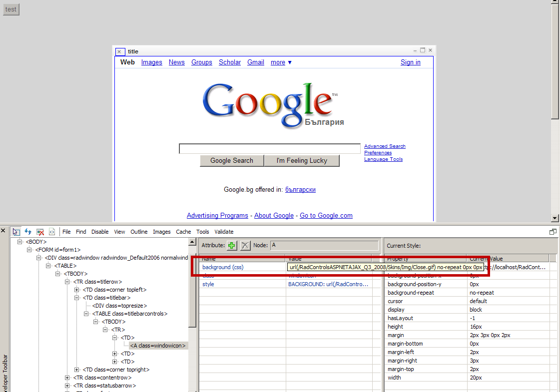The height and width of the screenshot is (392, 560).
Task: Click the Google search input box
Action: [x=270, y=148]
